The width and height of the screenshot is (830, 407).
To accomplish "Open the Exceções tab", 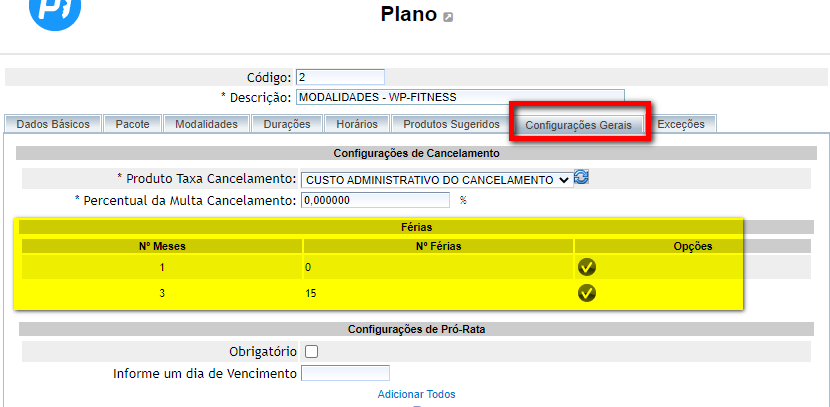I will 681,124.
